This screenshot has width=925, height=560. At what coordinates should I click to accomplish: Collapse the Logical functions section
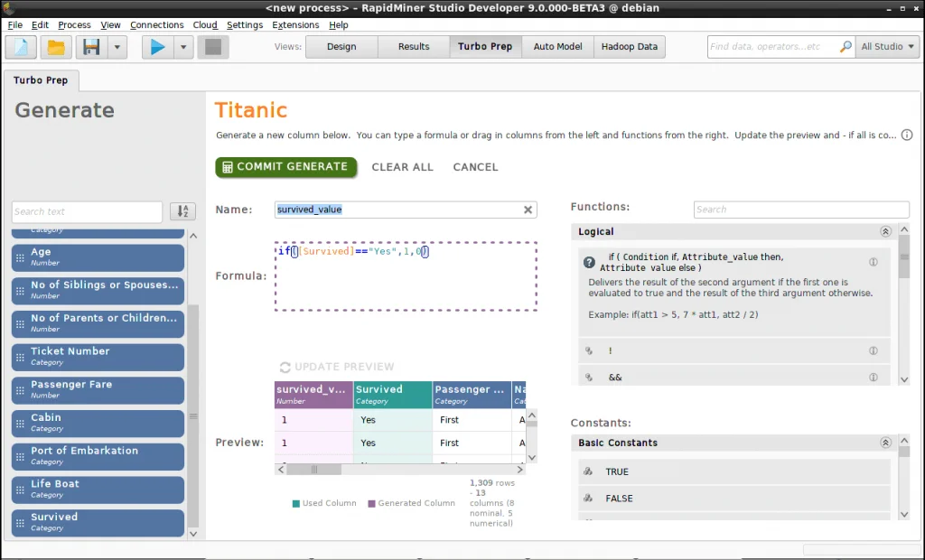pyautogui.click(x=885, y=231)
